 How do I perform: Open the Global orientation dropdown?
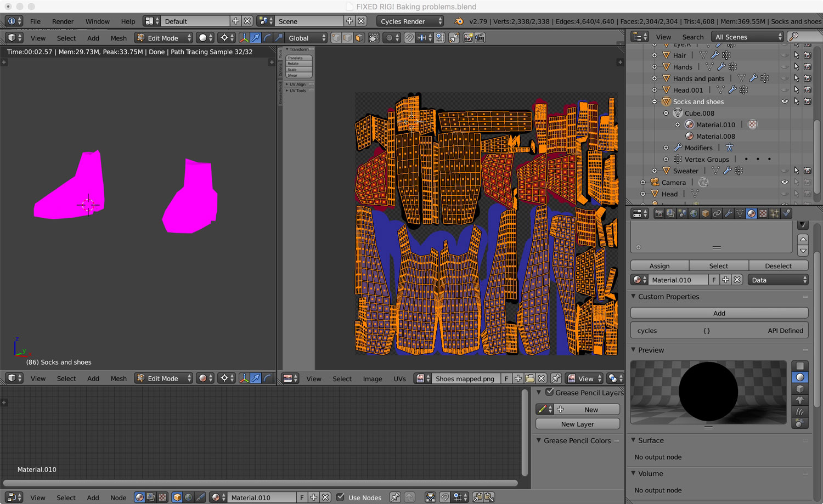click(x=307, y=38)
